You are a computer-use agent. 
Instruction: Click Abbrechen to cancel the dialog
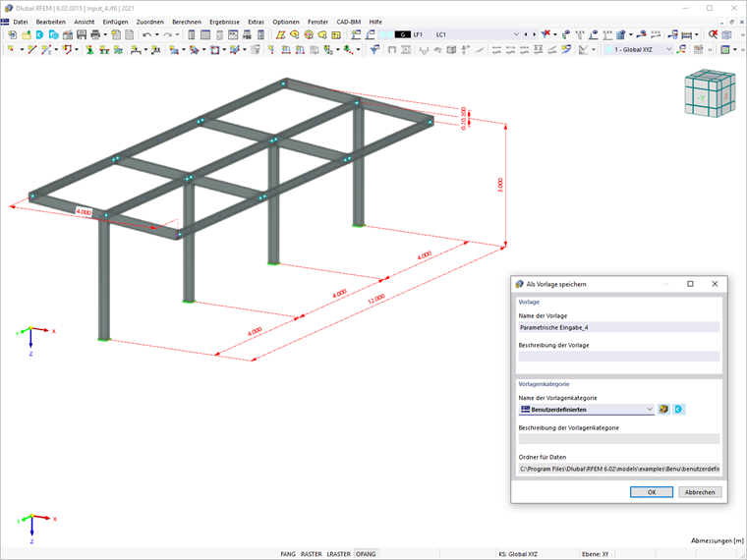700,492
